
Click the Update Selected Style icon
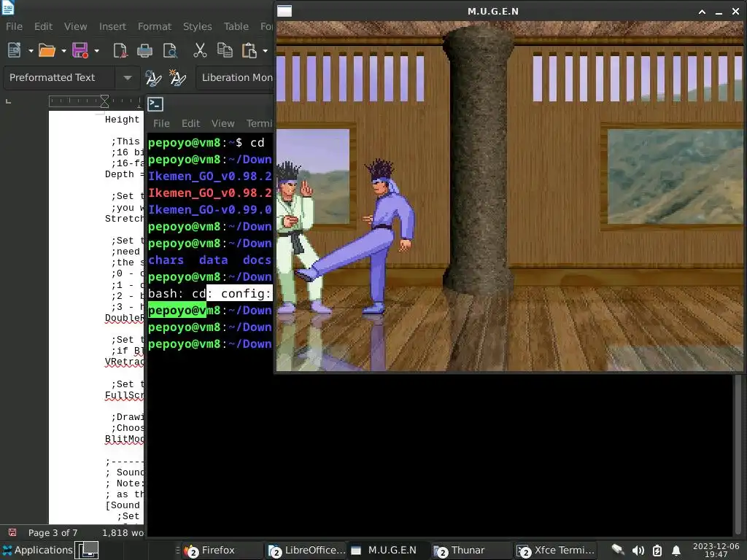(153, 77)
